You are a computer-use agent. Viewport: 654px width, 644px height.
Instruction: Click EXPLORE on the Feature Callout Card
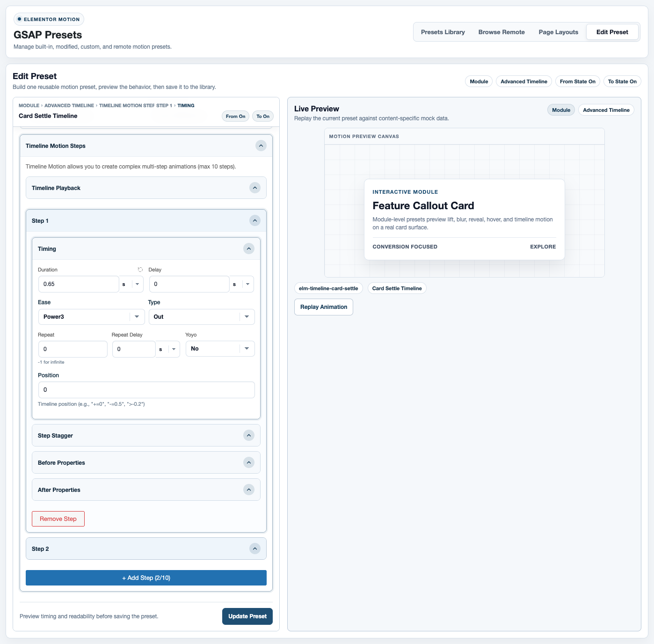(543, 247)
